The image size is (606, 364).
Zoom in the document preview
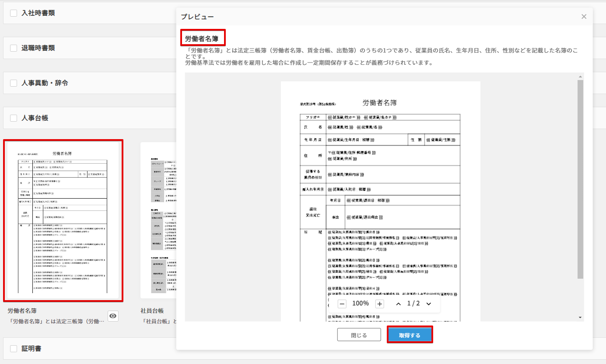pos(380,304)
